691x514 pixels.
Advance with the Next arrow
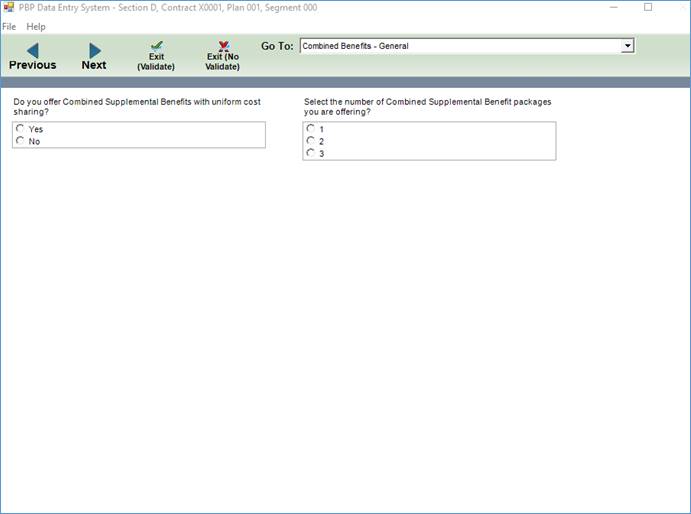coord(94,57)
